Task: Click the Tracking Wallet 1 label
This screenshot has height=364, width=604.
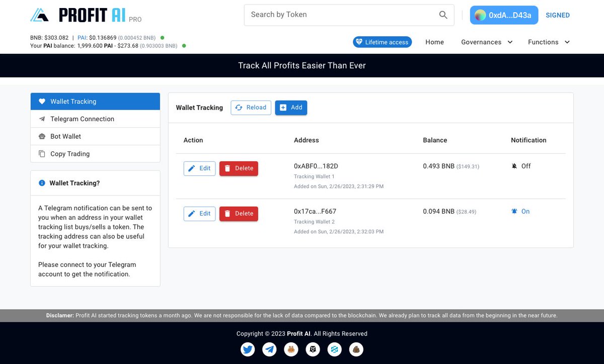Action: (314, 176)
